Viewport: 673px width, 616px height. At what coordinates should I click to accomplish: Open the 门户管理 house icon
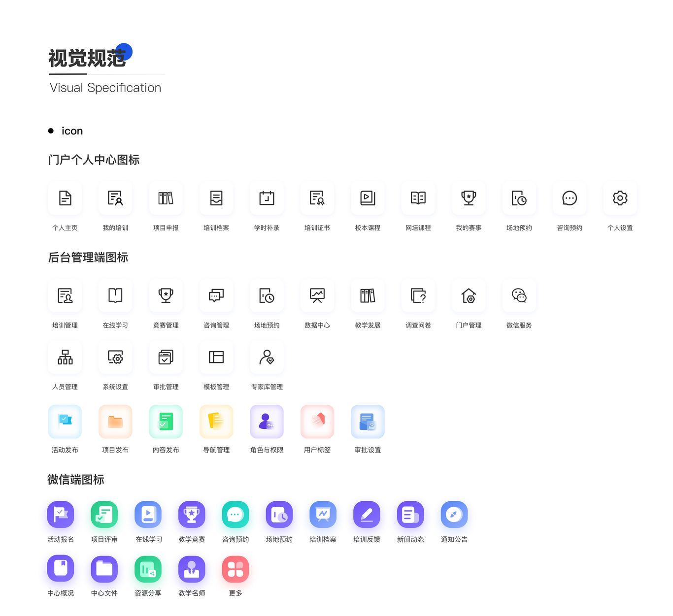pyautogui.click(x=469, y=295)
